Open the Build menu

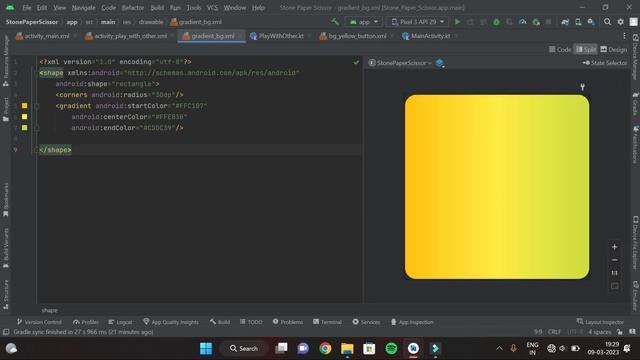[x=157, y=8]
